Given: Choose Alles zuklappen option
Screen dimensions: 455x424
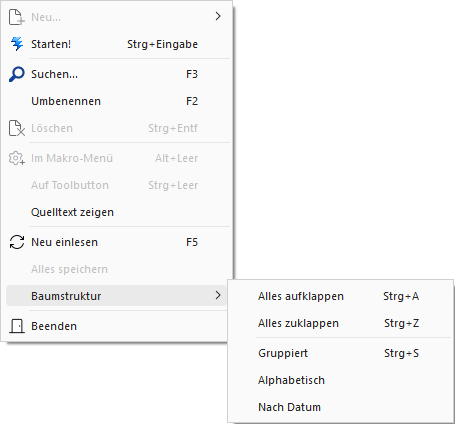Looking at the screenshot, I should (341, 323).
